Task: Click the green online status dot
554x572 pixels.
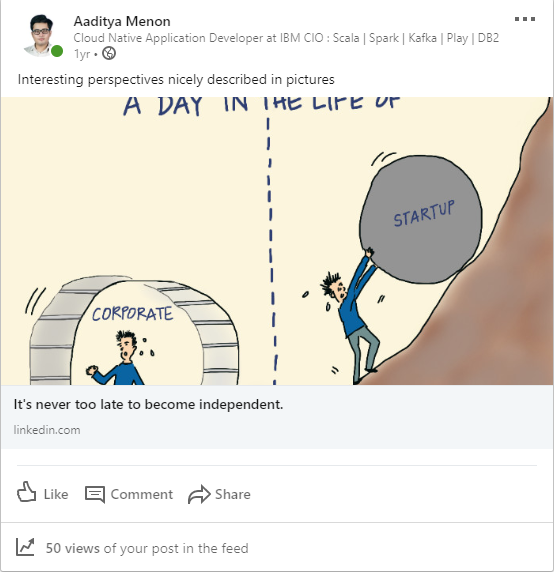Action: (57, 51)
